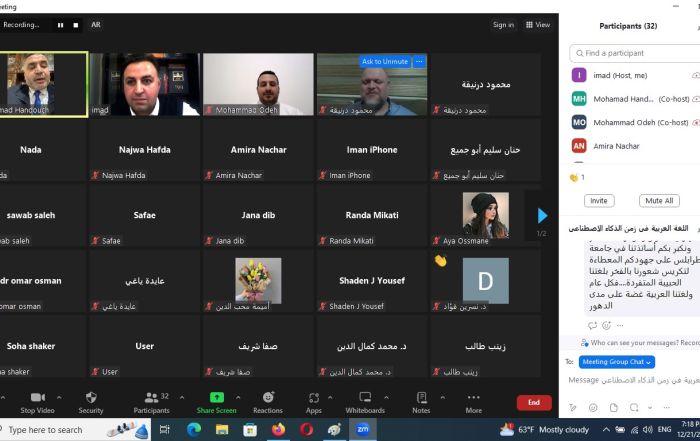
Task: Expand the Meeting Group Chat recipient dropdown
Action: pos(617,361)
